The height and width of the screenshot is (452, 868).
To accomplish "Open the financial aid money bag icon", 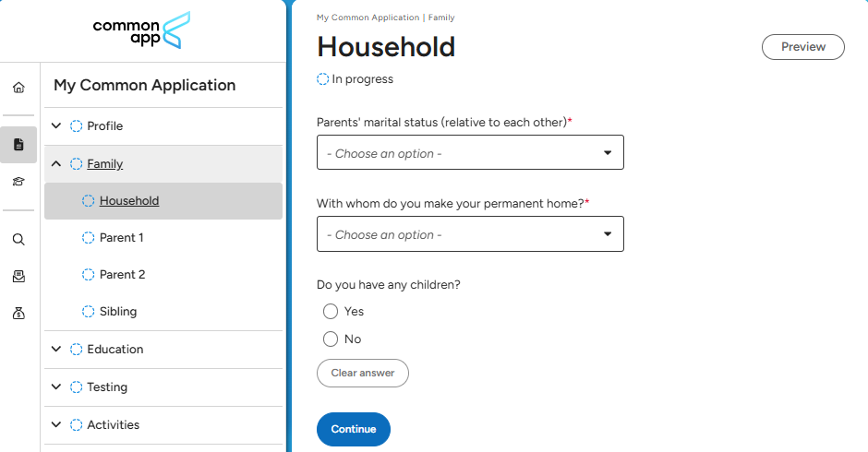I will [18, 314].
